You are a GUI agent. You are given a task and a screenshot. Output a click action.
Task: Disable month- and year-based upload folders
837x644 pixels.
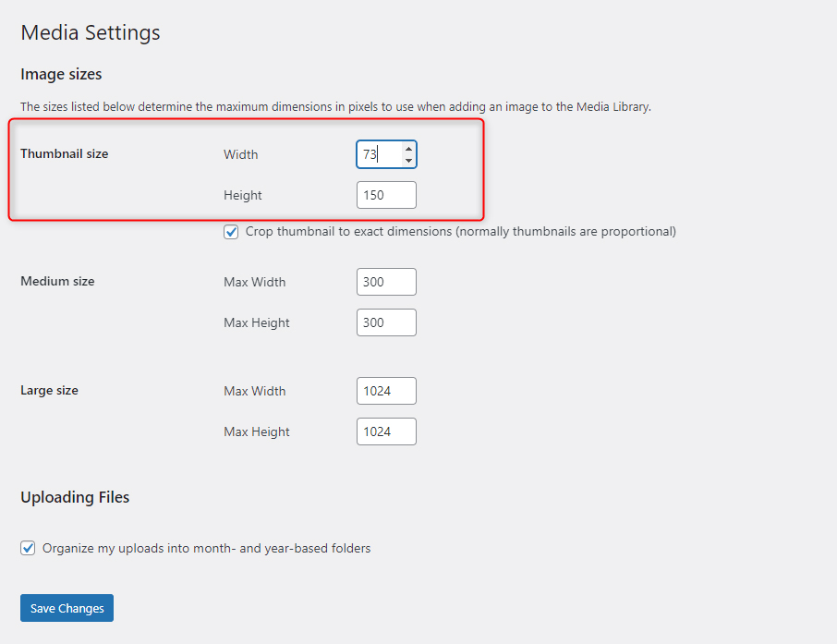(x=28, y=547)
